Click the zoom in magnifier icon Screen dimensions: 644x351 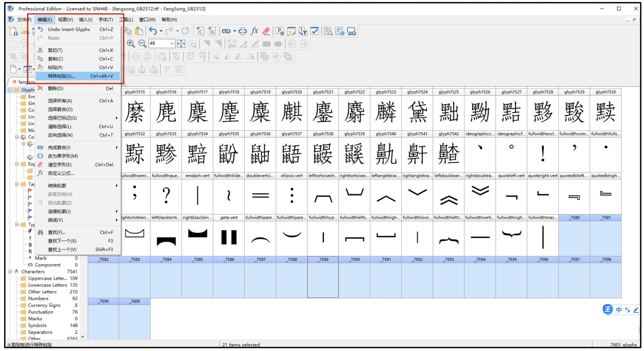(131, 43)
